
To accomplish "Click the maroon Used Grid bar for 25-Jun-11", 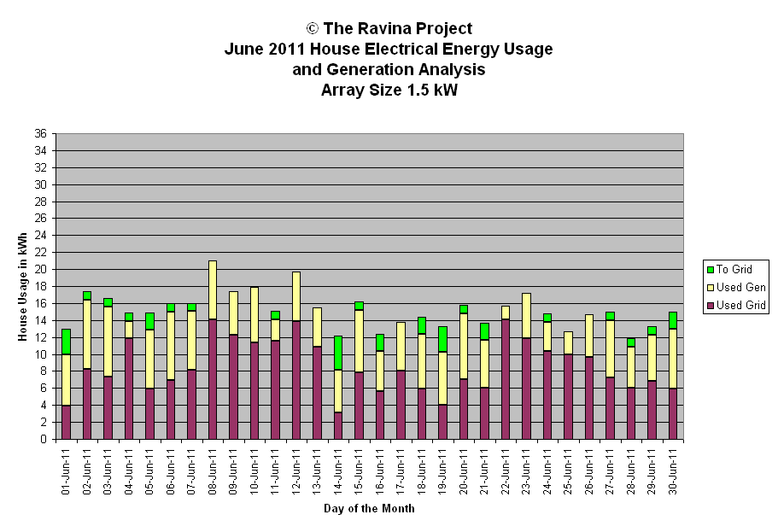I will point(568,397).
